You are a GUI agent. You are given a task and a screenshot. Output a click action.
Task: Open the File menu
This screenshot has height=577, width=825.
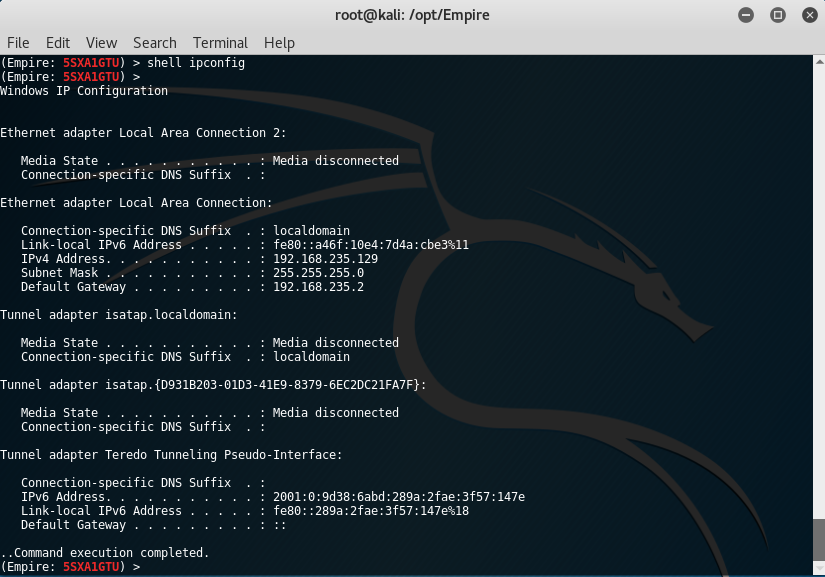pyautogui.click(x=18, y=43)
